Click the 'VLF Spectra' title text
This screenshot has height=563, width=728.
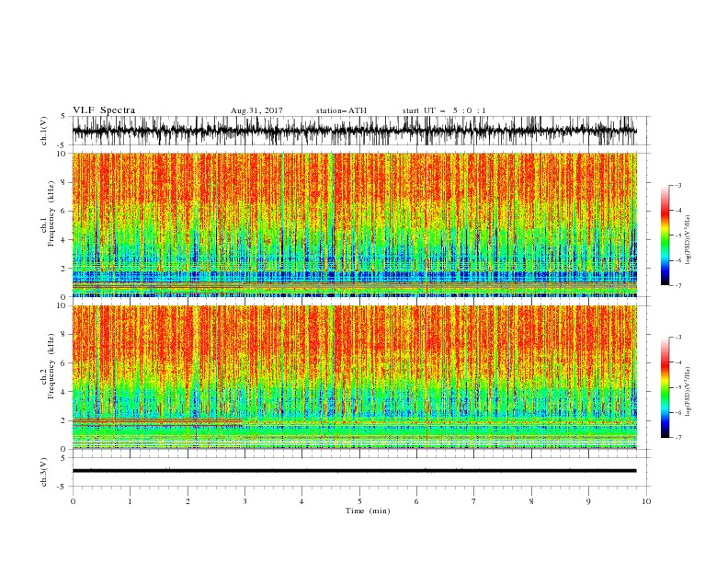pos(104,110)
